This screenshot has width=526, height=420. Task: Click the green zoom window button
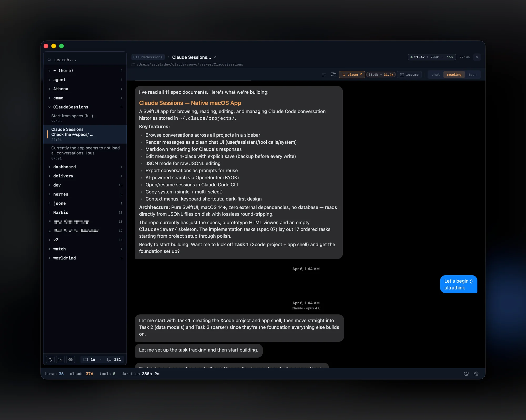(62, 46)
